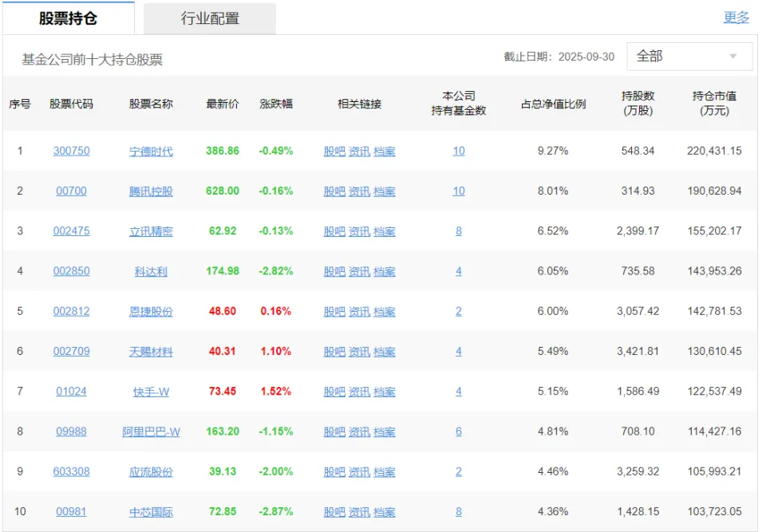Open 股吧 for 应流股份
Viewport: 766px width, 532px height.
point(334,472)
